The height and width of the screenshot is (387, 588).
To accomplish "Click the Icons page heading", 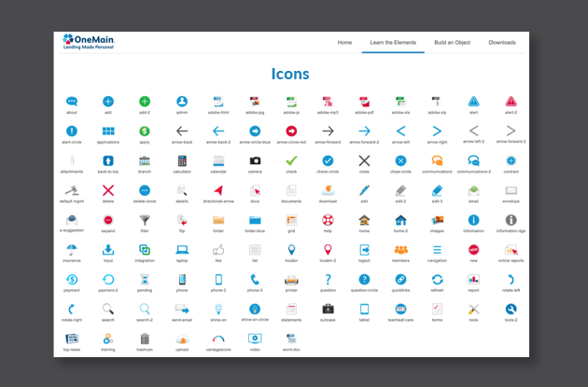I will coord(290,74).
